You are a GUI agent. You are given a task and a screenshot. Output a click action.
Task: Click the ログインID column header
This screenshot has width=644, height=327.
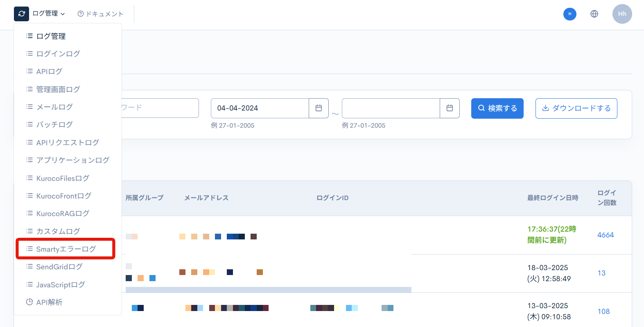click(332, 198)
